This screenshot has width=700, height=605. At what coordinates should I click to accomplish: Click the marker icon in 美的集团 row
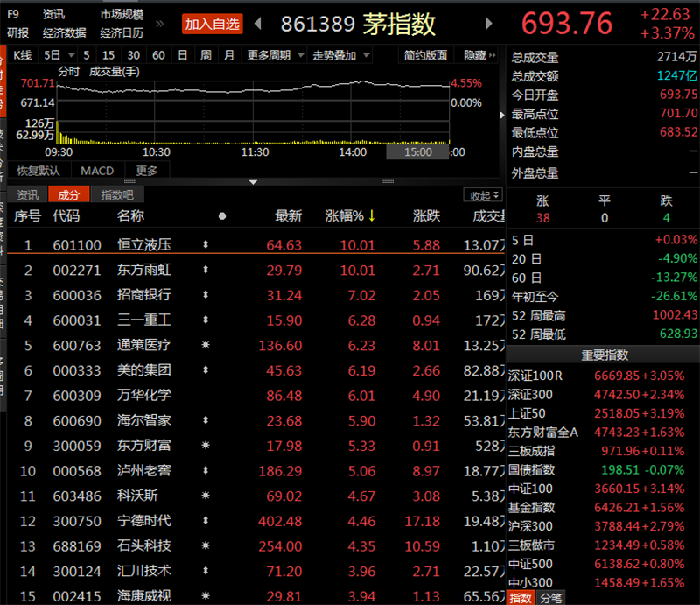tap(206, 370)
